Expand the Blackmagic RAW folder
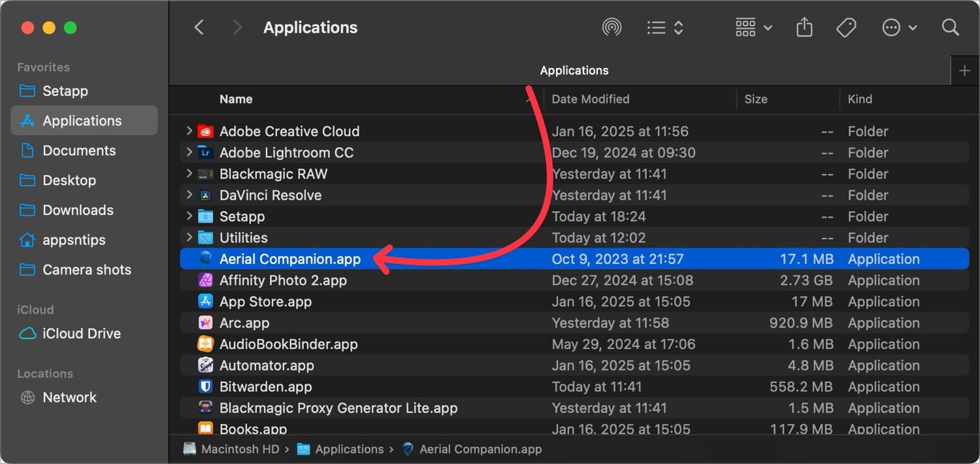980x464 pixels. (x=189, y=174)
